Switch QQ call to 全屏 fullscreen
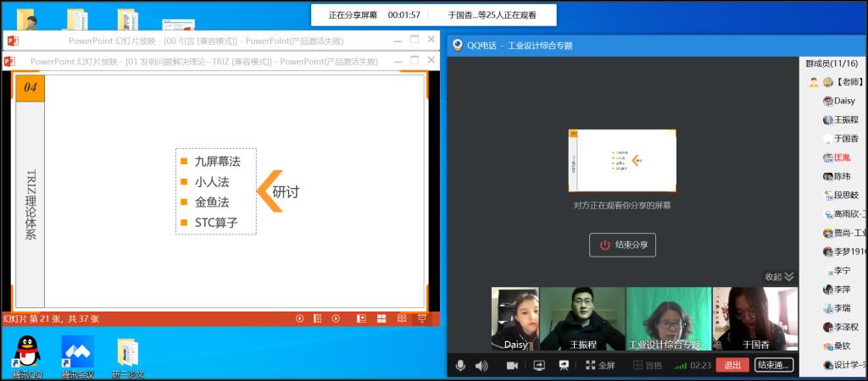 [x=600, y=366]
